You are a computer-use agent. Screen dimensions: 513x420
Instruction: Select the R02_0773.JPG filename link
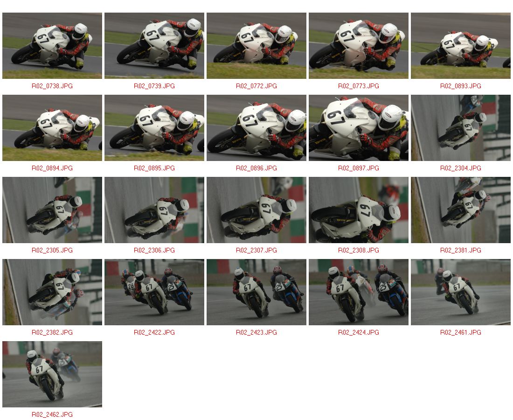(358, 86)
